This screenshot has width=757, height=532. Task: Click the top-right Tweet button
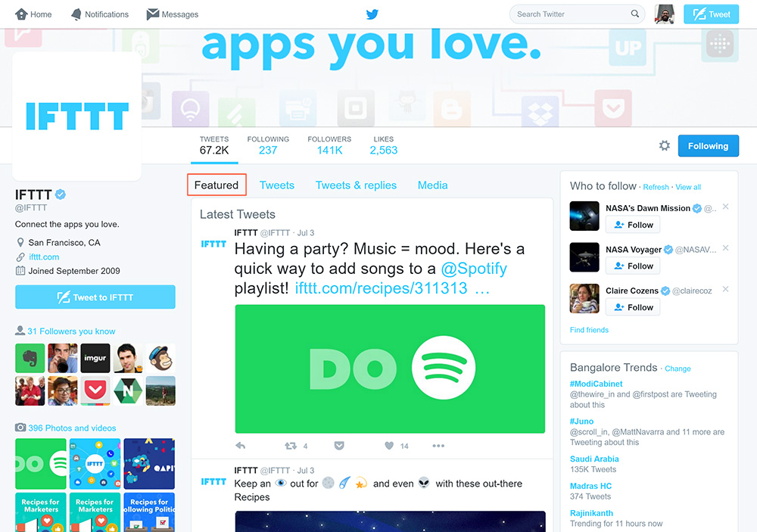[x=711, y=14]
